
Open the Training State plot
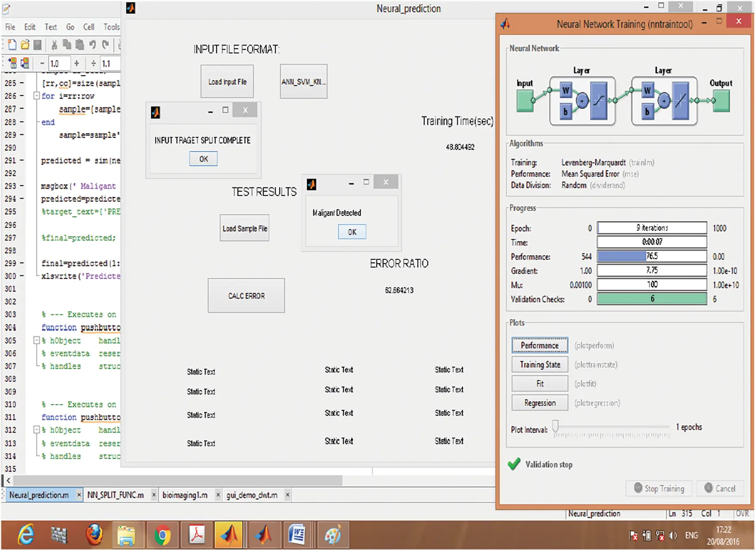coord(540,365)
